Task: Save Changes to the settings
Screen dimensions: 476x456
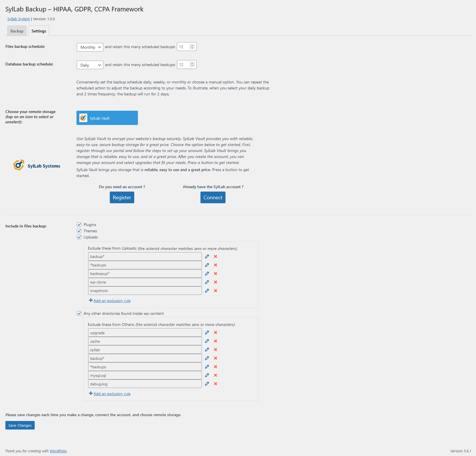Action: [20, 425]
